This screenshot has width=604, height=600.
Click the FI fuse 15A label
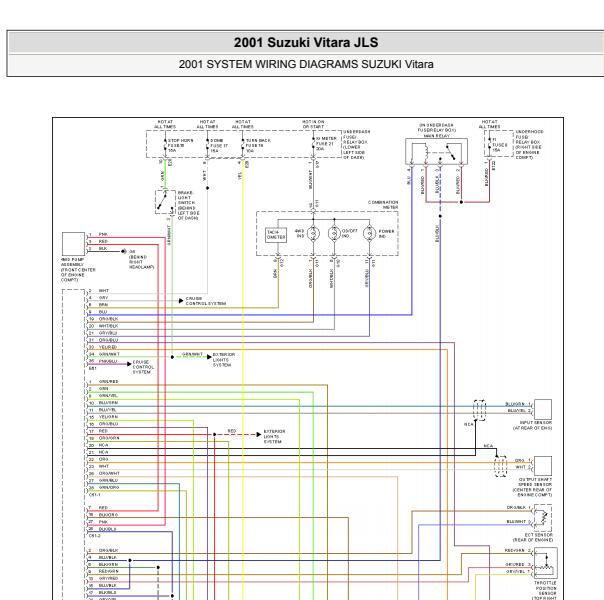500,145
